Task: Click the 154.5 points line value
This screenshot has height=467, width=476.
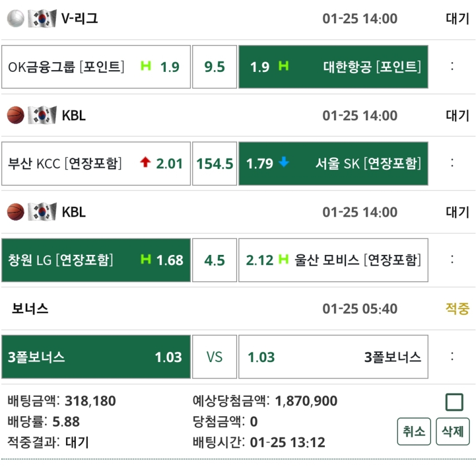Action: click(214, 164)
